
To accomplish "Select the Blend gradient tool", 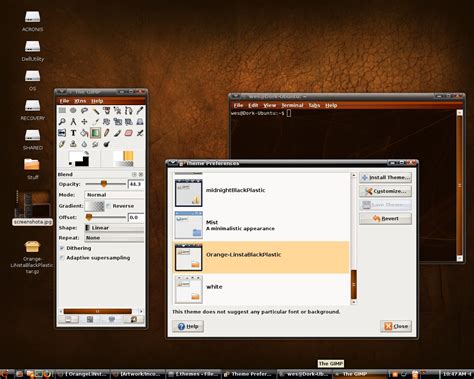I will point(95,133).
